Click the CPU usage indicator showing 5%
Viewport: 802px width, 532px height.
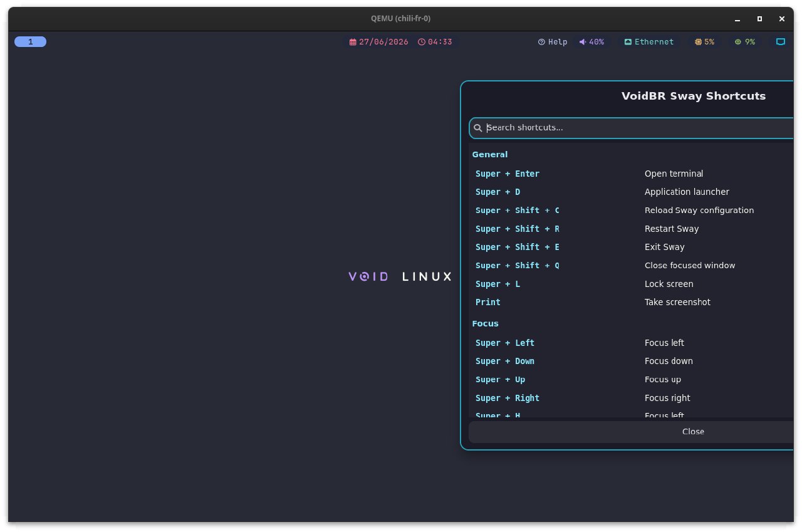(704, 42)
